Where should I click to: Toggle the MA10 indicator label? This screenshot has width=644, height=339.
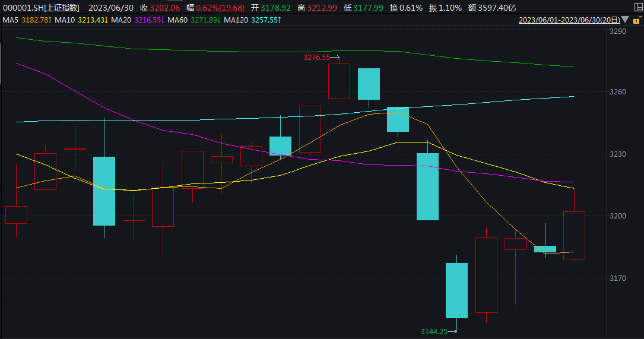[81, 20]
